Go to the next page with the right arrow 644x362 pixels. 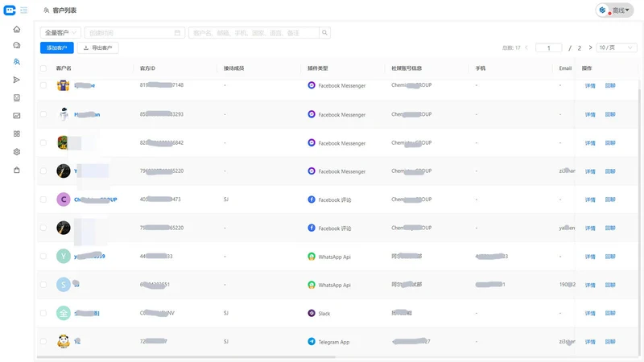click(590, 47)
